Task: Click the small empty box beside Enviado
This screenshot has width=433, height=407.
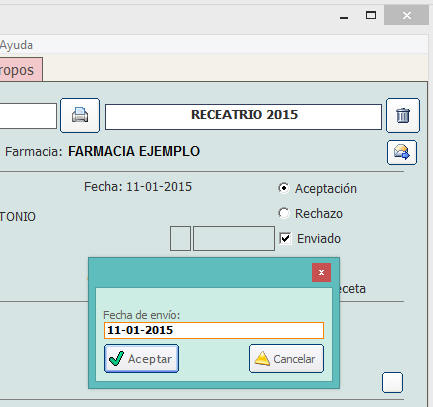Action: pyautogui.click(x=180, y=238)
